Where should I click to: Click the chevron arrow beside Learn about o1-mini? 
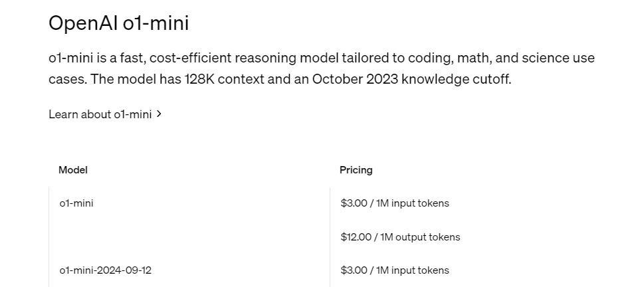pyautogui.click(x=160, y=114)
